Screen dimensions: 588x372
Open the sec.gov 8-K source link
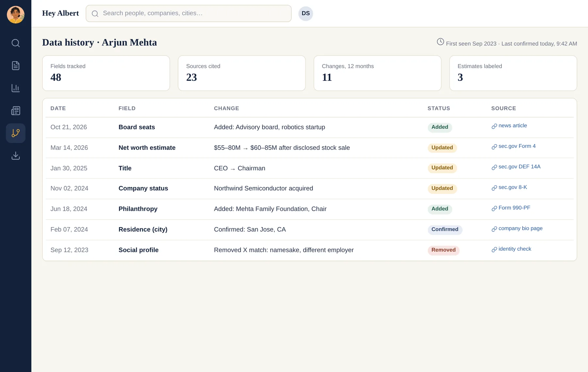tap(509, 187)
